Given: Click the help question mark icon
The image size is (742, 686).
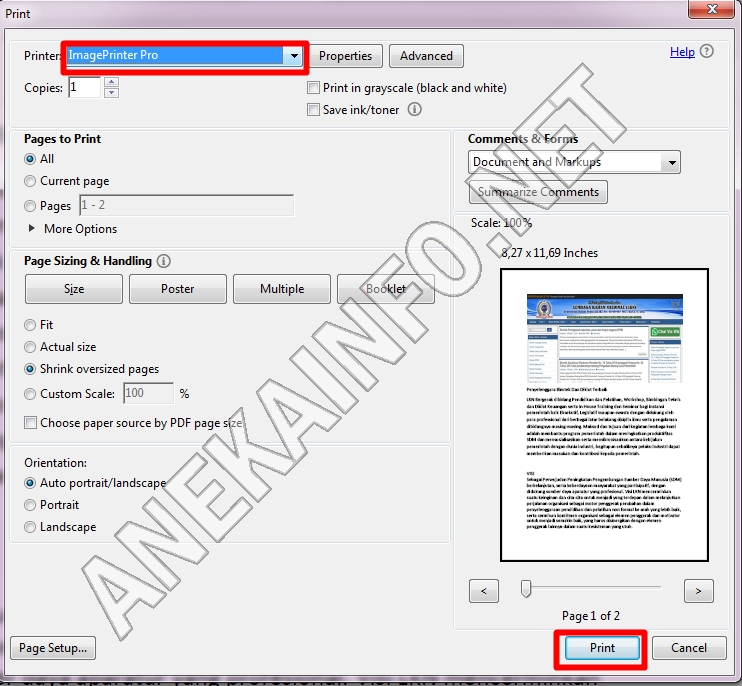Looking at the screenshot, I should pyautogui.click(x=707, y=51).
